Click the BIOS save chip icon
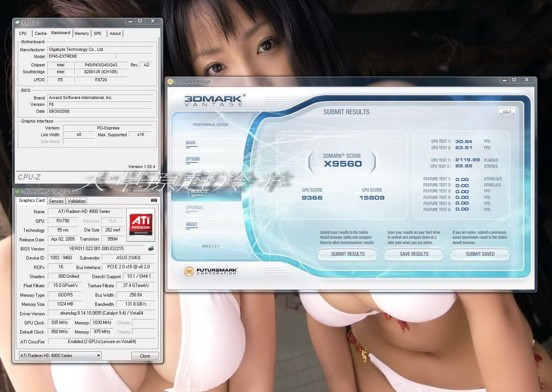 151,249
